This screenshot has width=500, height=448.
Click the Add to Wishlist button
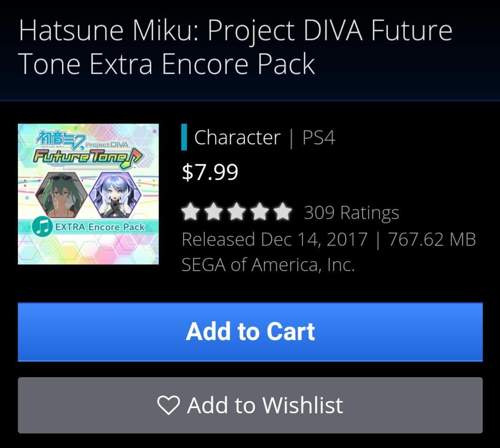(250, 404)
